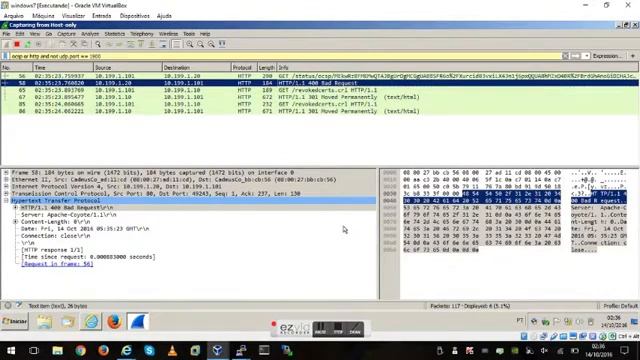Screen dimensions: 640x360
Task: Select packet 67 301 Moved Permanently row
Action: (320, 97)
